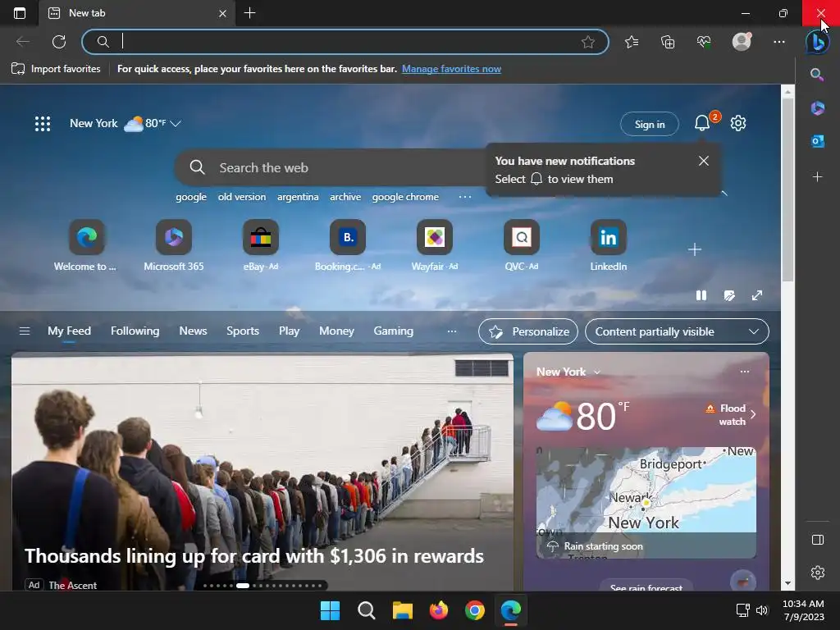Search for 'google chrome' suggestion
The height and width of the screenshot is (630, 840).
click(x=405, y=197)
